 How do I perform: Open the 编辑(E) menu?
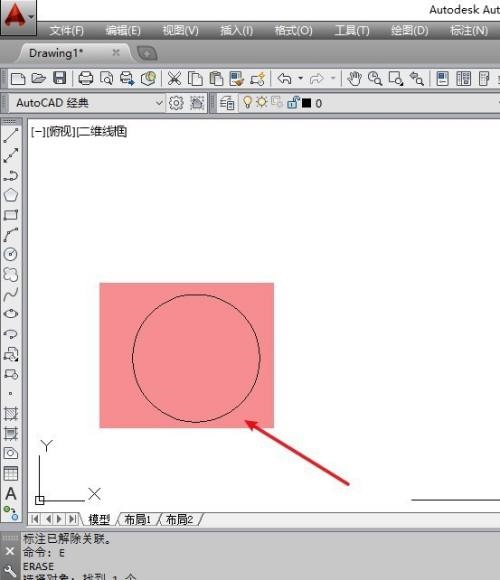(x=123, y=30)
